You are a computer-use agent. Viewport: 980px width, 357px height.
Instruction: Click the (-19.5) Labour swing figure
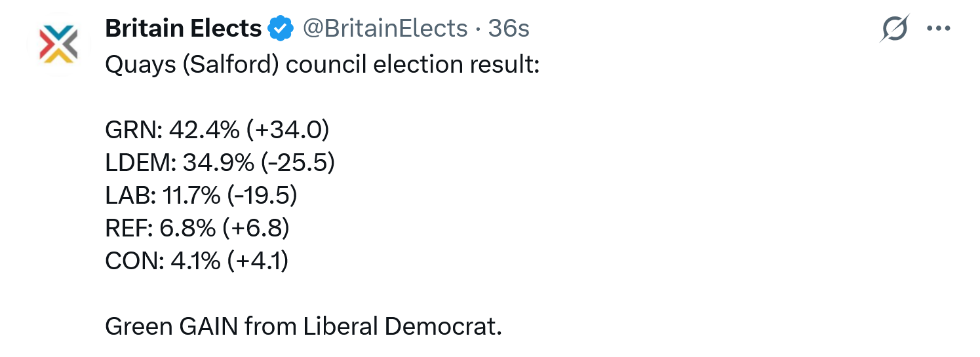point(261,196)
